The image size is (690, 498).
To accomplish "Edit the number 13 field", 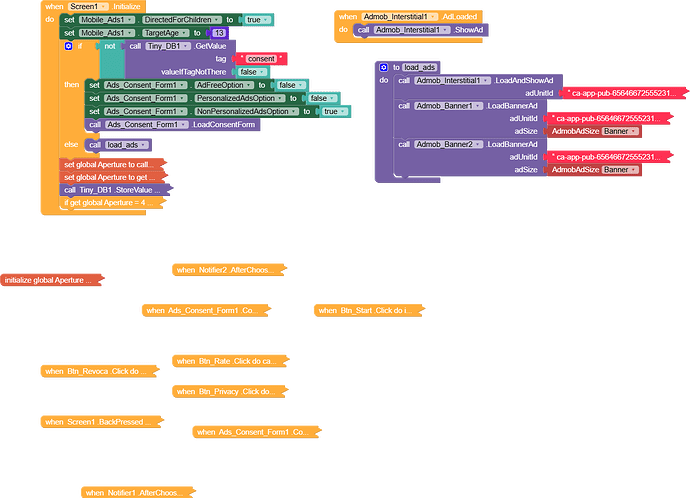I will (219, 33).
